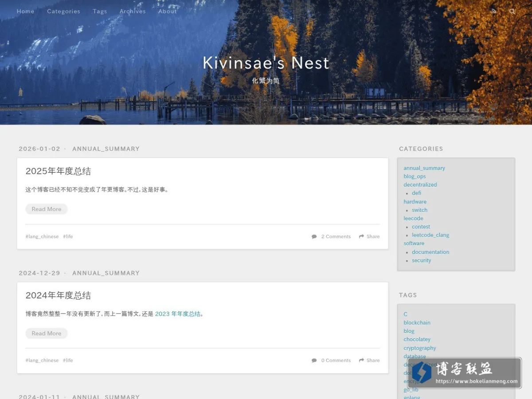This screenshot has height=399, width=532.
Task: Select leetcode_clang subcategory
Action: coord(430,235)
